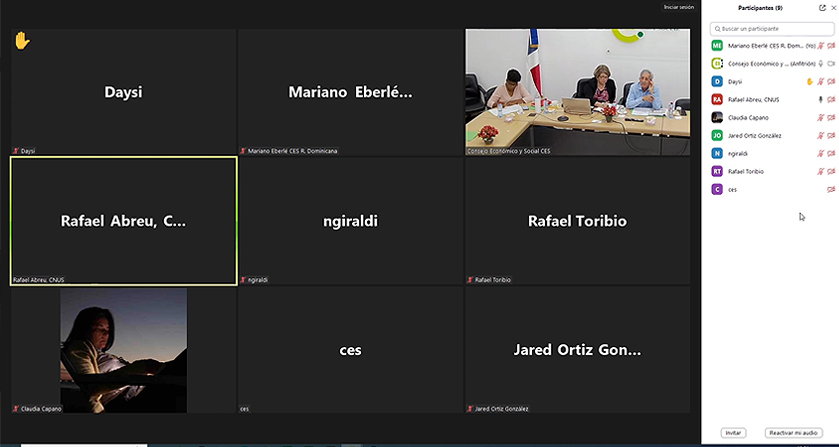Click the Buscar un participante search field

coord(772,29)
